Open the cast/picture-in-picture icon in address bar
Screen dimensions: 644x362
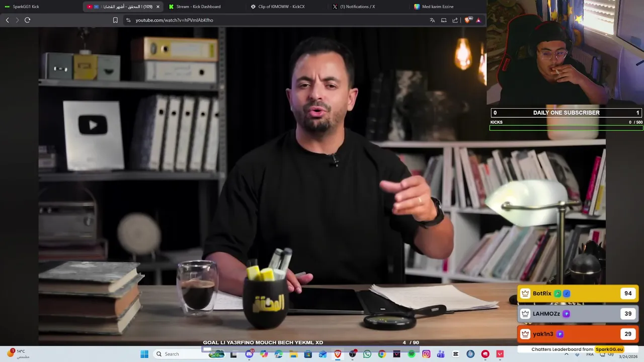click(x=444, y=20)
